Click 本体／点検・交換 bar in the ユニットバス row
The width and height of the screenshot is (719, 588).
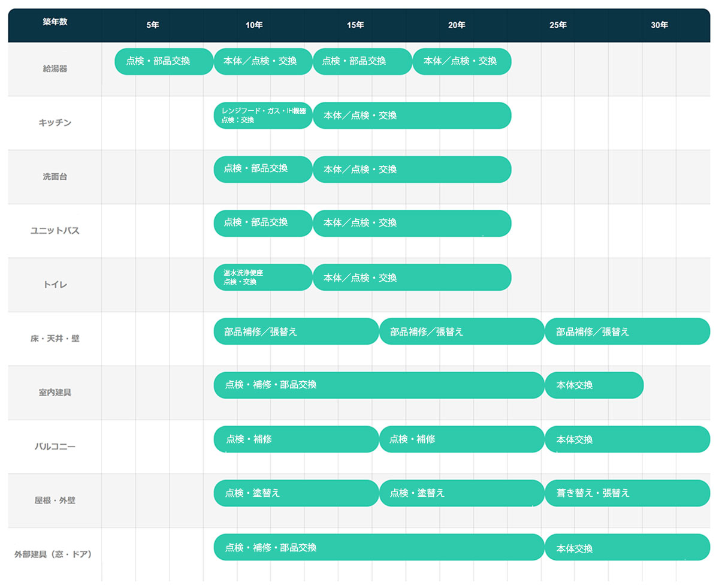(412, 223)
